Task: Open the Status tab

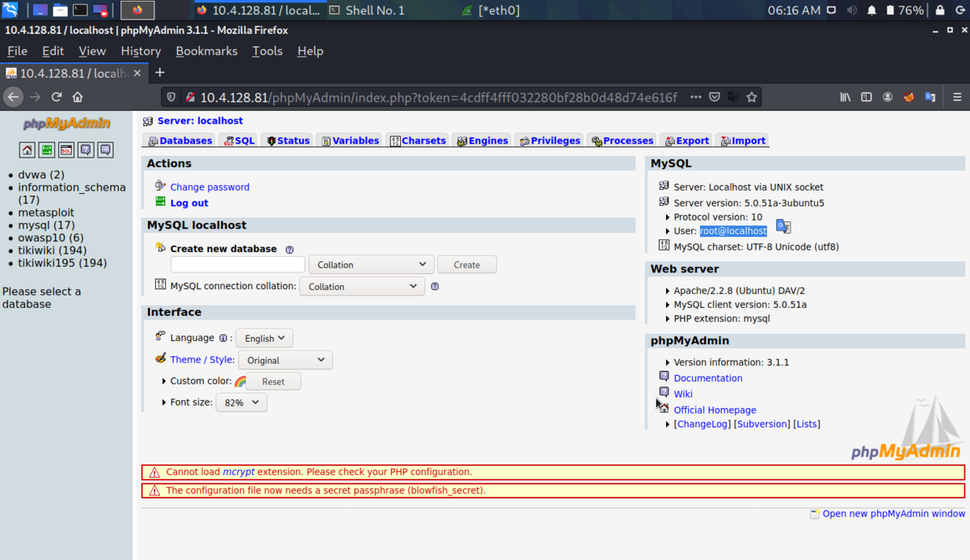Action: pyautogui.click(x=288, y=141)
